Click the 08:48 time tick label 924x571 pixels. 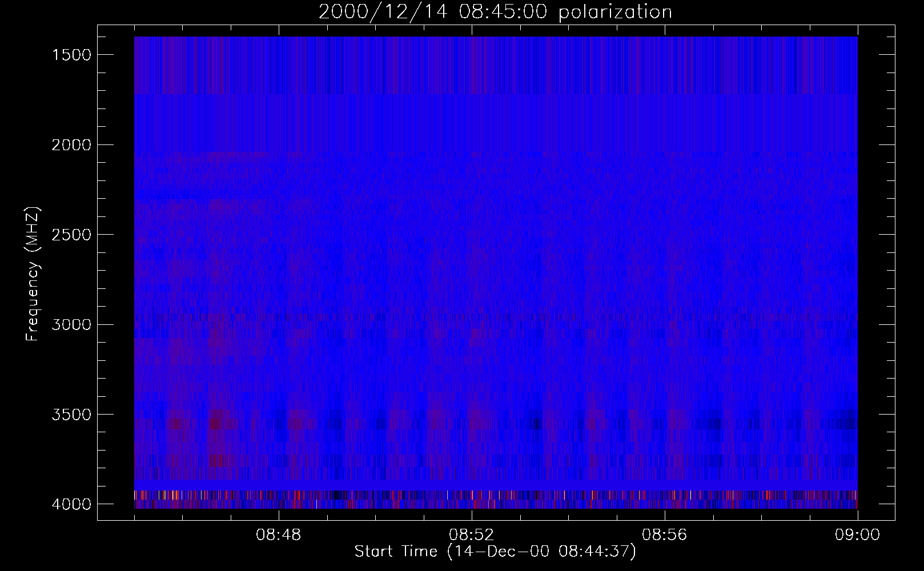point(279,536)
